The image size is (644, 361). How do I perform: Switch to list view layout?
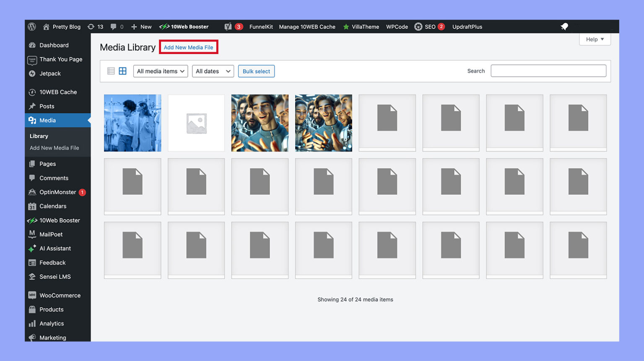coord(111,71)
